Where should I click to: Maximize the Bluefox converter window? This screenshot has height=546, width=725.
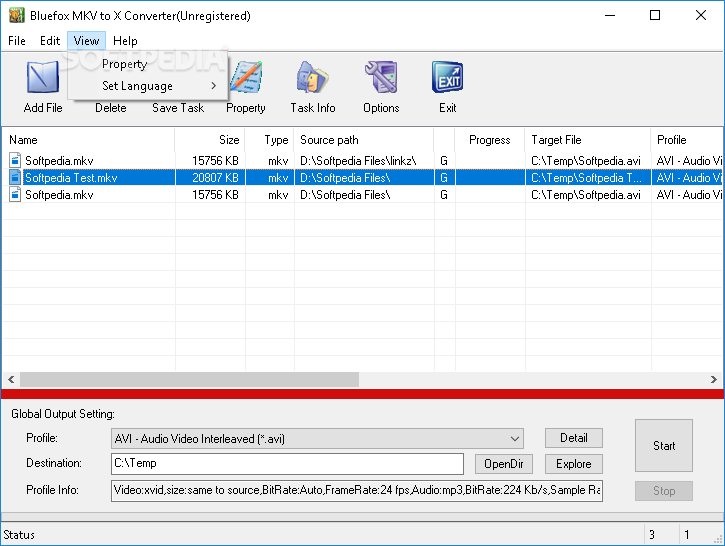655,15
